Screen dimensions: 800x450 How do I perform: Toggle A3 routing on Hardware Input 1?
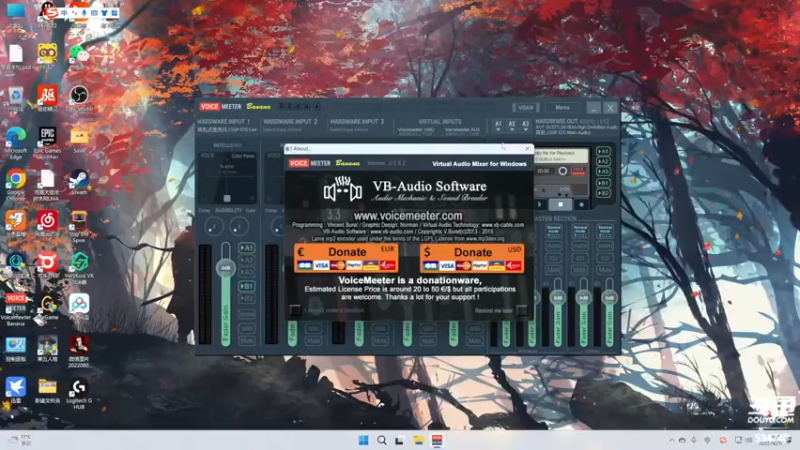[247, 272]
